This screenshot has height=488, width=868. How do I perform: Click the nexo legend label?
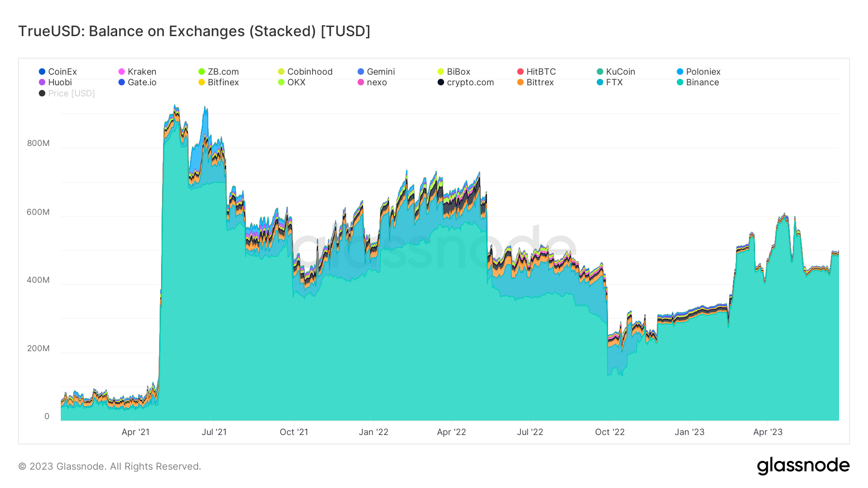pos(377,82)
